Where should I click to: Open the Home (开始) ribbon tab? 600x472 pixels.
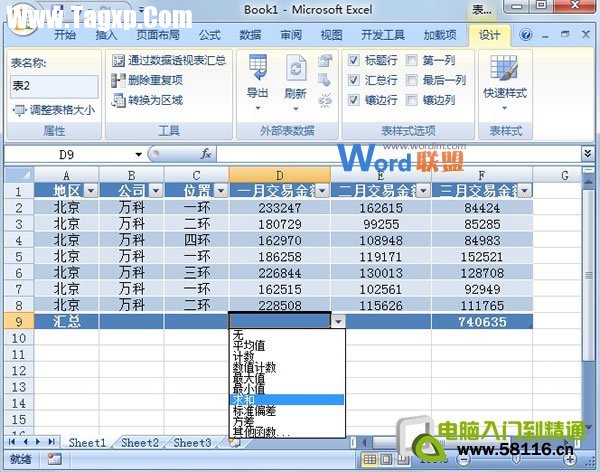tap(65, 35)
